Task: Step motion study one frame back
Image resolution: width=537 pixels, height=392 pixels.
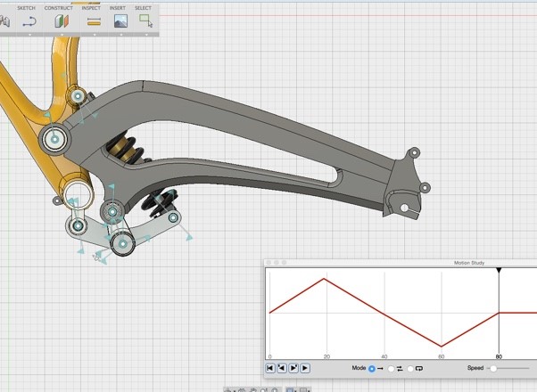Action: coord(282,368)
